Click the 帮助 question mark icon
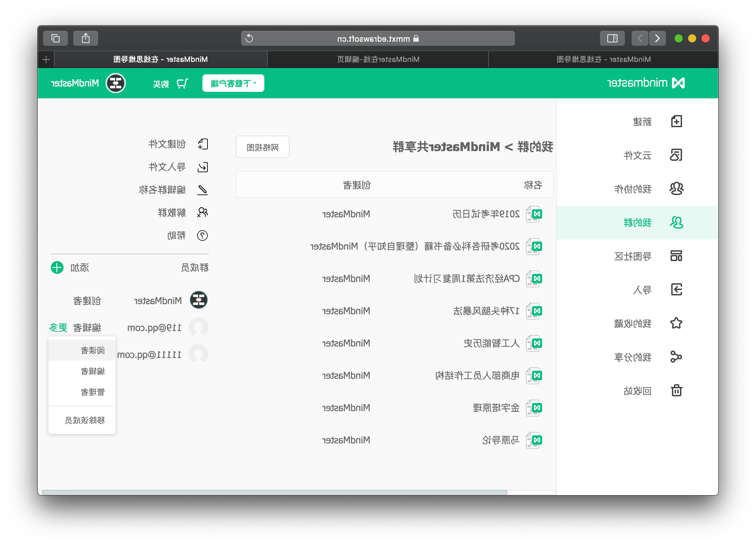 pos(202,235)
